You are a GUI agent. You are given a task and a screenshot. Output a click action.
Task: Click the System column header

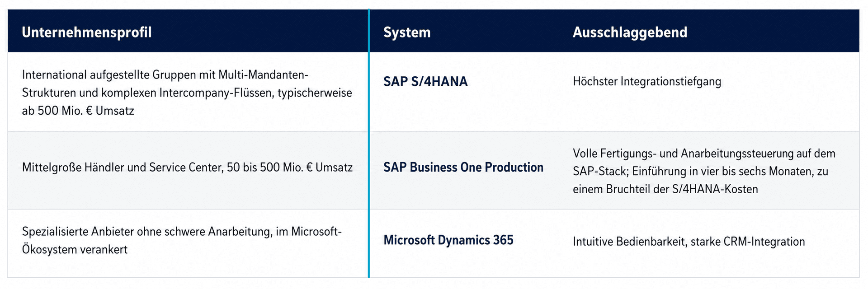tap(407, 33)
